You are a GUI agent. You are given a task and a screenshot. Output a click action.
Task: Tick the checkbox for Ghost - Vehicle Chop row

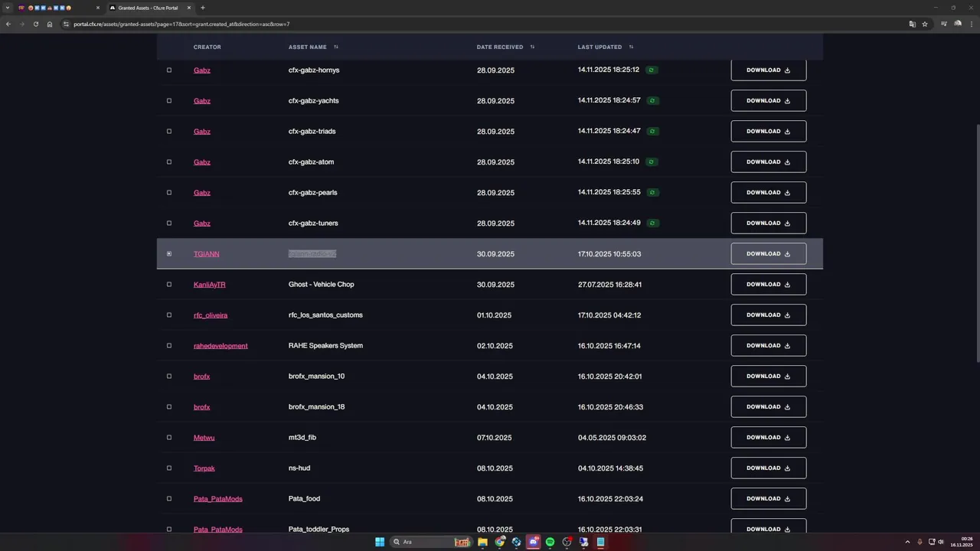169,284
